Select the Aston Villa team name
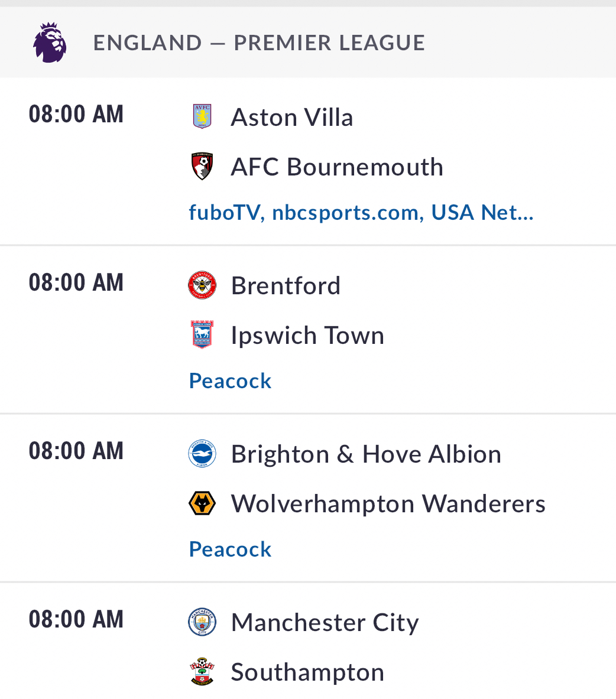 click(x=292, y=117)
